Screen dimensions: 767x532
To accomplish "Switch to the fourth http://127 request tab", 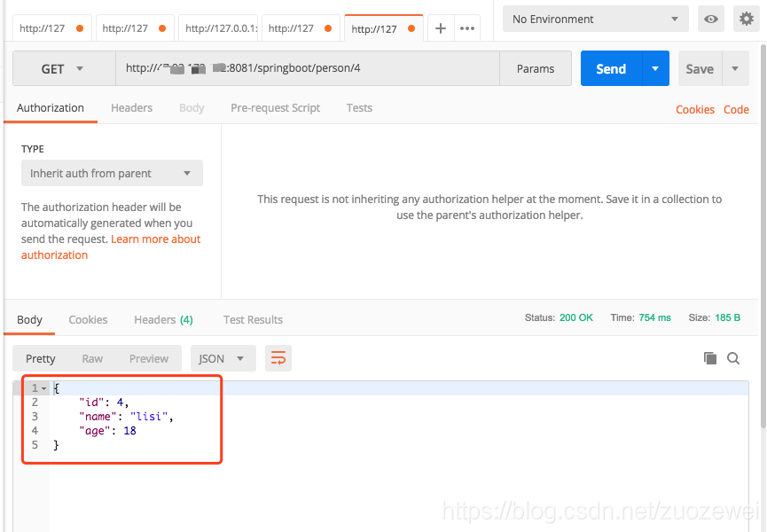I will (x=301, y=28).
